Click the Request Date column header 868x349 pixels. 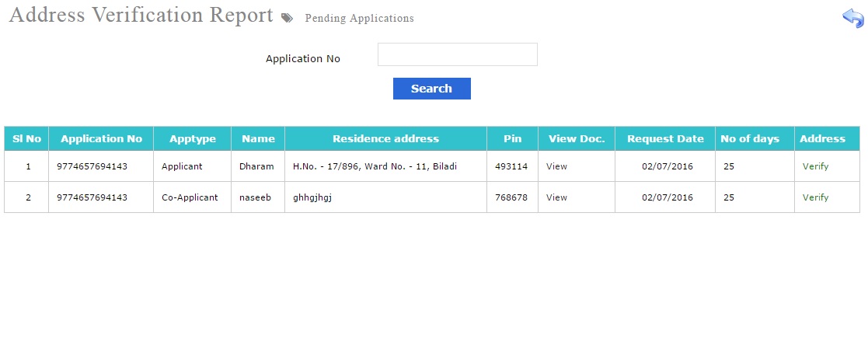coord(665,138)
